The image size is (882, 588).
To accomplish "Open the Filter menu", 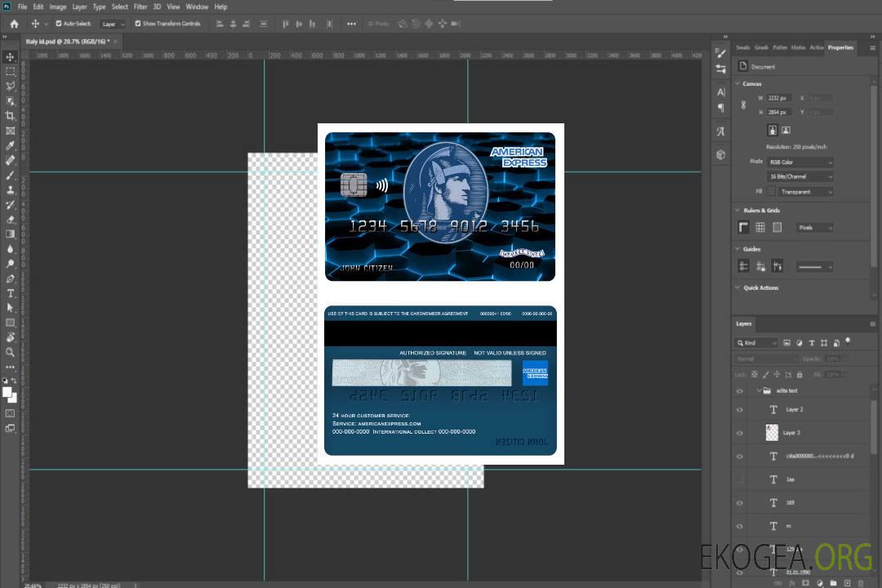I will point(140,7).
